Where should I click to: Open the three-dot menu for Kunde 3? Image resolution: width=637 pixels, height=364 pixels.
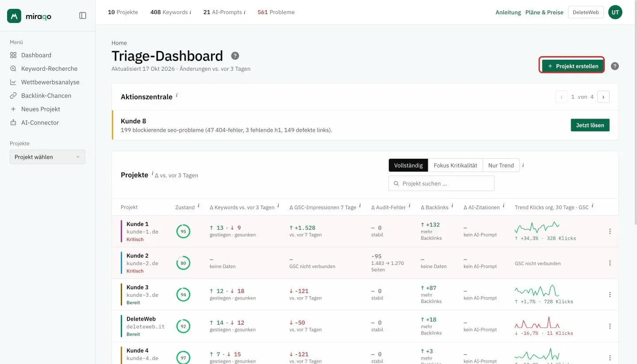coord(610,295)
